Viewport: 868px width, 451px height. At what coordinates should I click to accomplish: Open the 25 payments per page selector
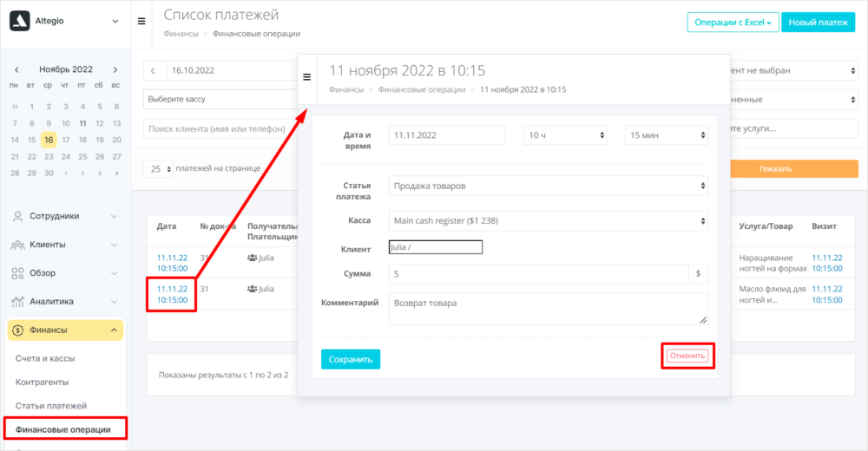pos(158,169)
